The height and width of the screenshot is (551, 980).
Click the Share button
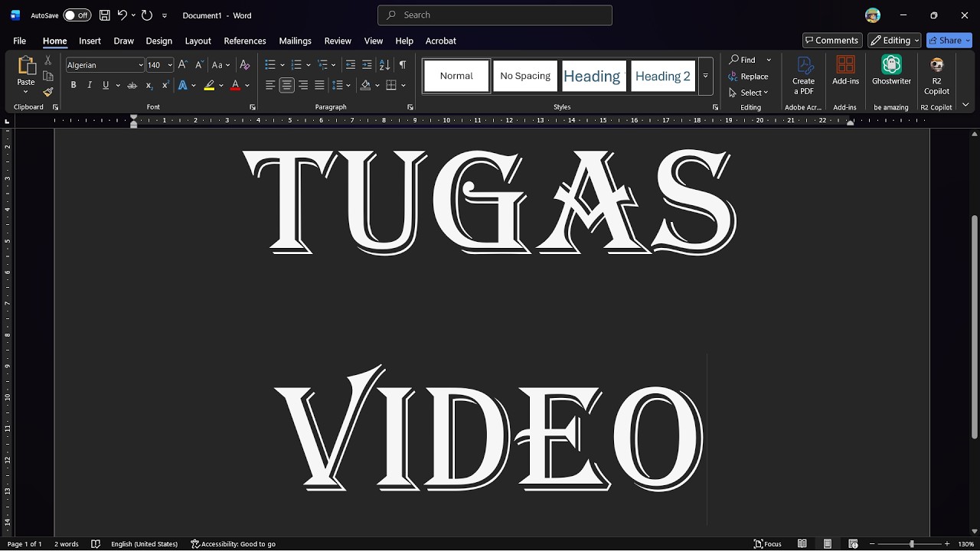pos(944,41)
